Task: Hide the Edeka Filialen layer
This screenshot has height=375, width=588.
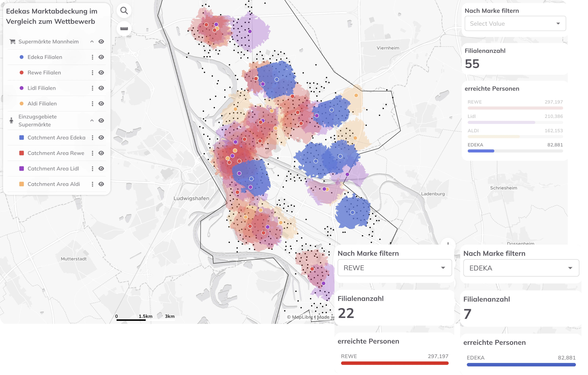Action: point(101,57)
